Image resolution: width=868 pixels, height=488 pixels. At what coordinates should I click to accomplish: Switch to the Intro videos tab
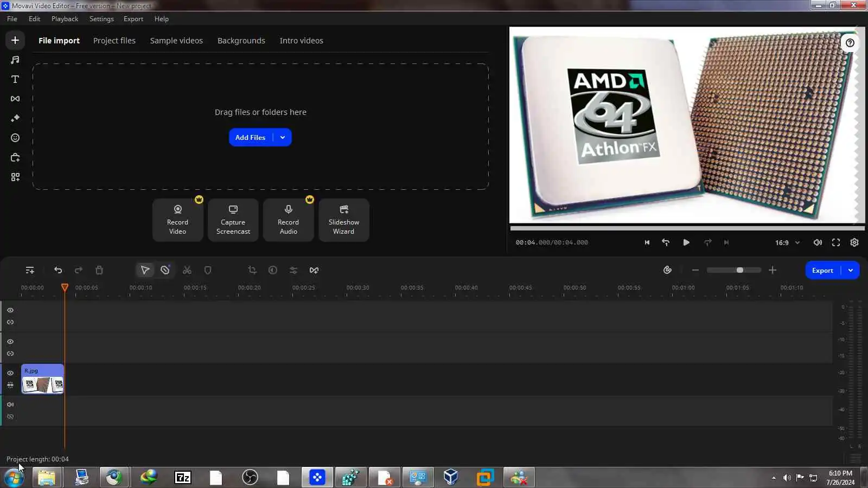click(x=301, y=41)
